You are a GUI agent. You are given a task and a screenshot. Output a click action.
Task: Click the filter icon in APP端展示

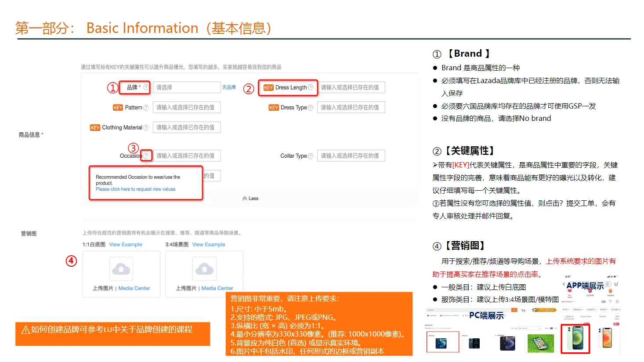[611, 302]
